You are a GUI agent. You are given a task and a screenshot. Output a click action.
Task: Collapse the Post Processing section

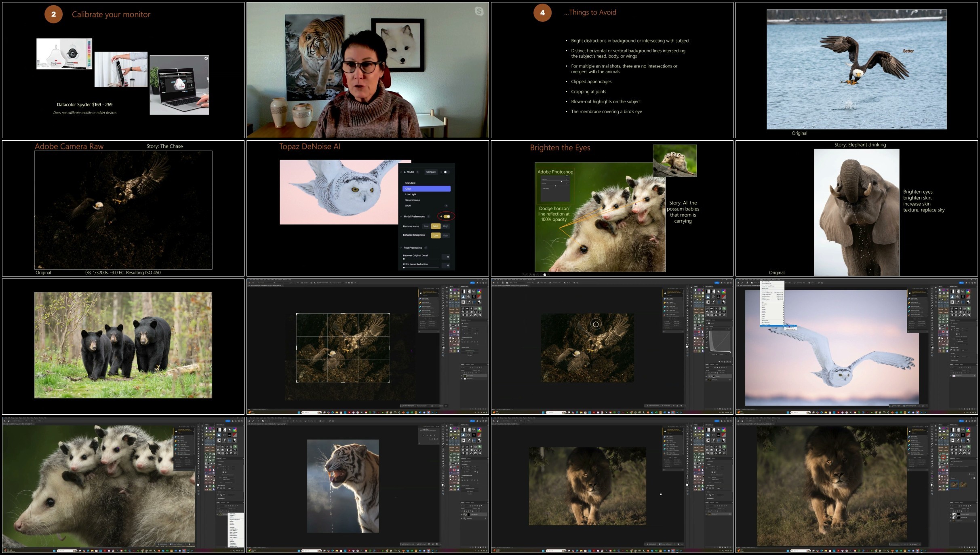[x=401, y=248]
